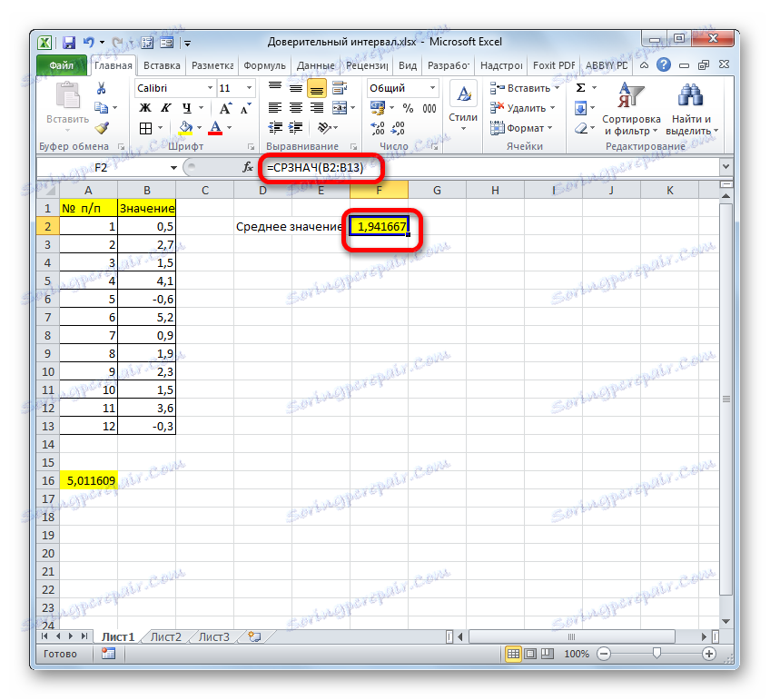770x700 pixels.
Task: Open the Файл tab
Action: [62, 65]
